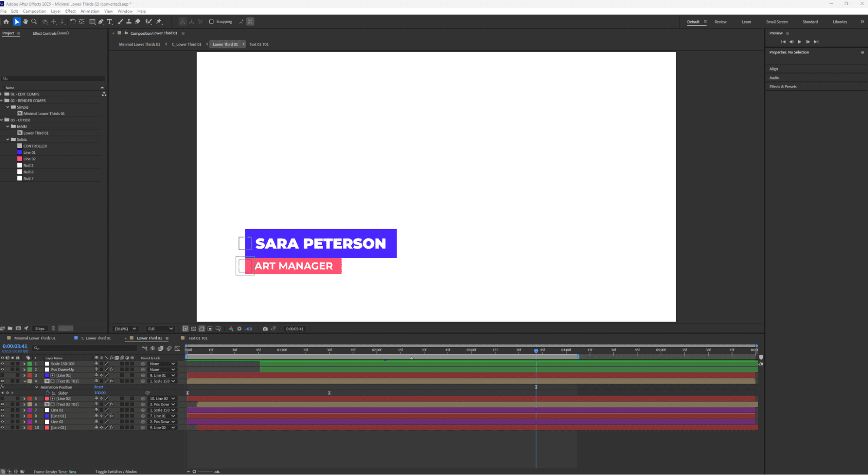868x475 pixels.
Task: Take a snapshot of the composition
Action: tap(265, 329)
